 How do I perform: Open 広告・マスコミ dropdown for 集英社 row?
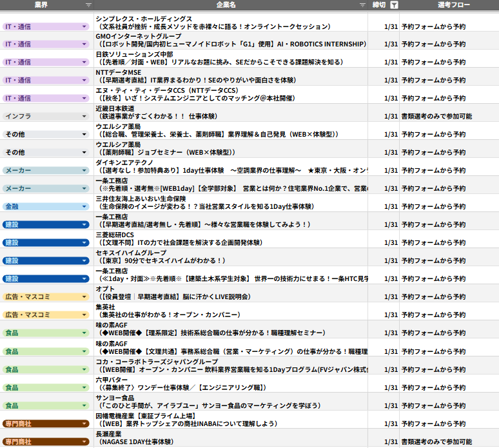pyautogui.click(x=84, y=315)
